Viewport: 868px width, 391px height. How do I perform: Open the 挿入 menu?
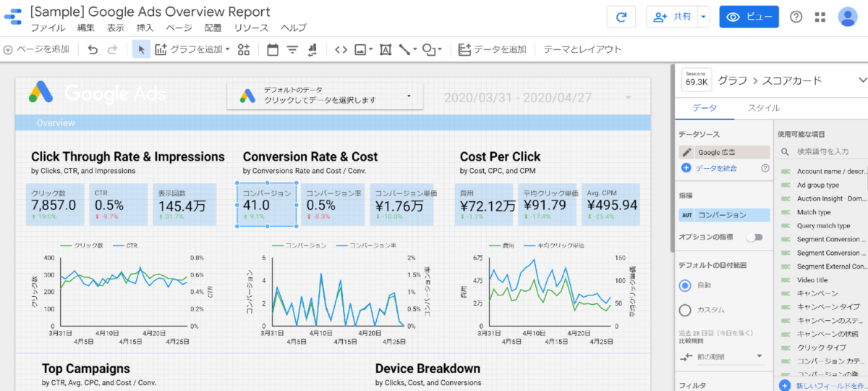click(145, 28)
